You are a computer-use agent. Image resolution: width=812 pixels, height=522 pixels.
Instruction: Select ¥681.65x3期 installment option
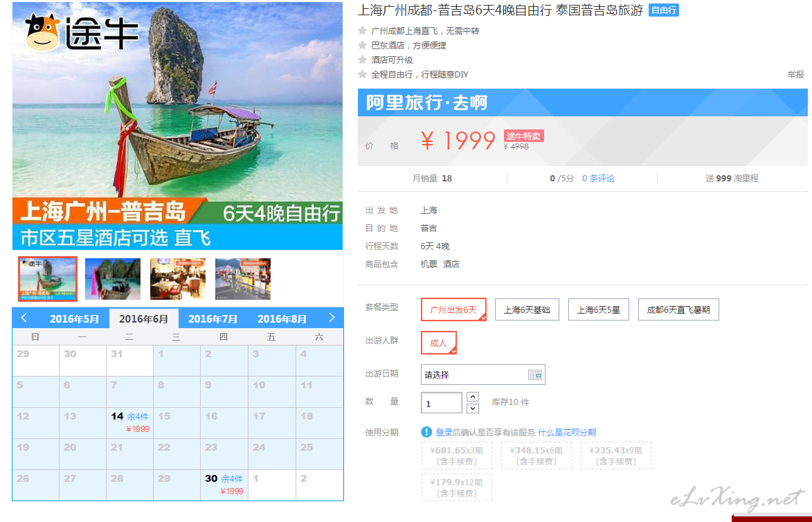(457, 456)
